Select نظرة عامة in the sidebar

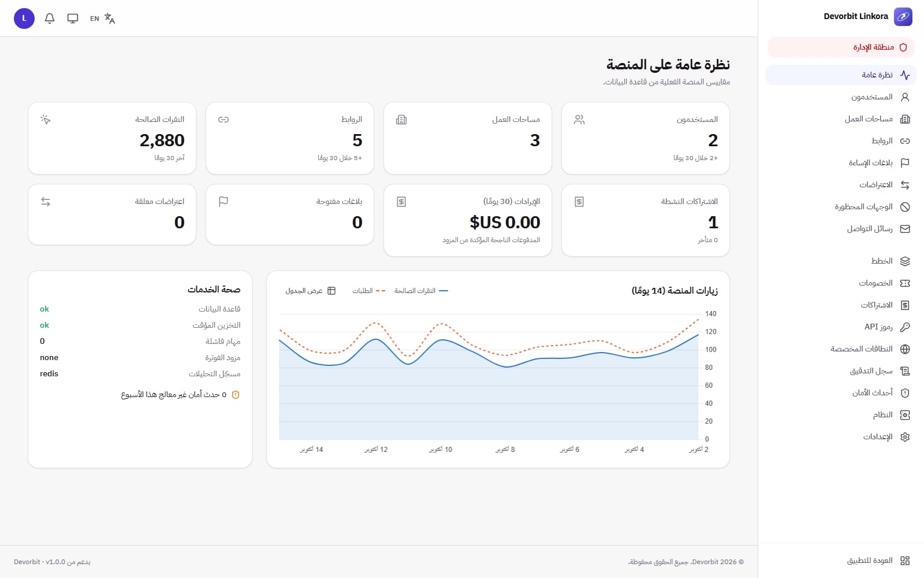click(841, 75)
